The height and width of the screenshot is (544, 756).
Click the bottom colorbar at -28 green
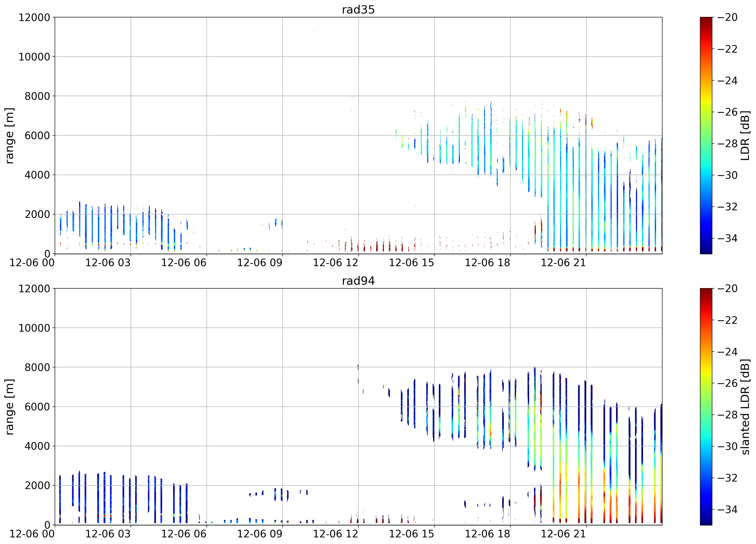click(706, 415)
